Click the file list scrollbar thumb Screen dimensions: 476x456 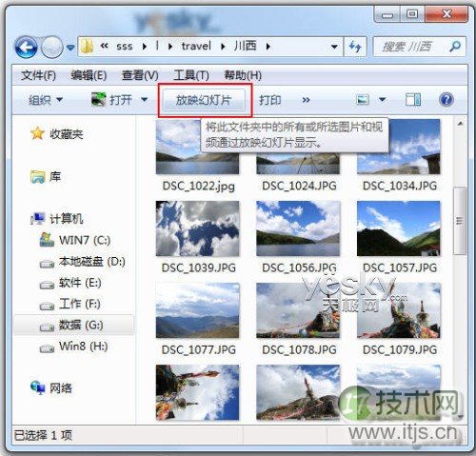coord(460,221)
